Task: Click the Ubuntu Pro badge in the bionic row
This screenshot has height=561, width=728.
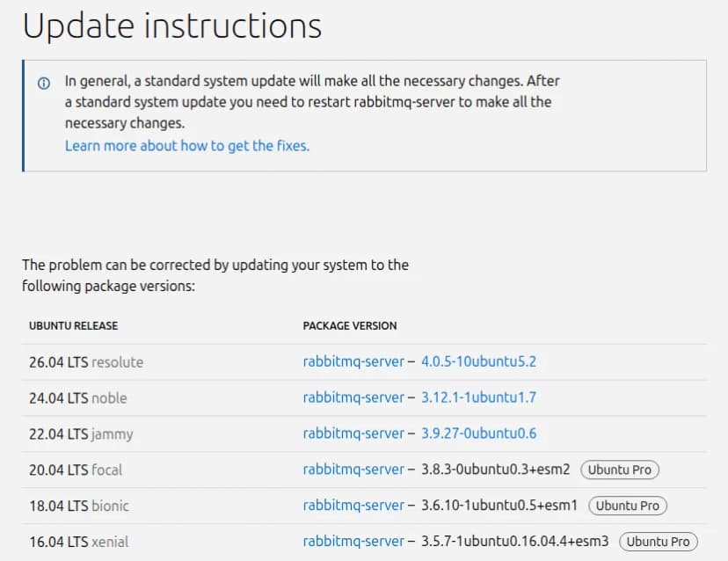Action: (x=628, y=506)
